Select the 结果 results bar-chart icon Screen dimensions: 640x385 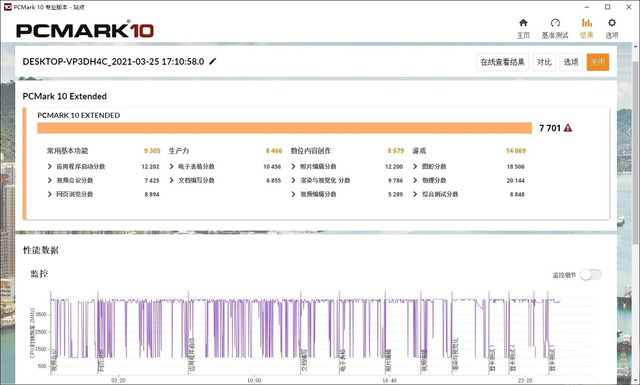pos(587,23)
